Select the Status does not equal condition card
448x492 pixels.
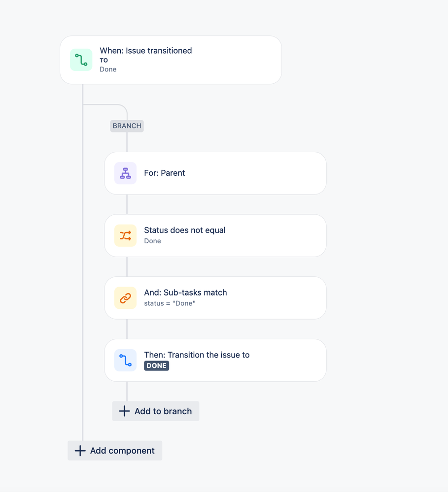click(x=215, y=235)
